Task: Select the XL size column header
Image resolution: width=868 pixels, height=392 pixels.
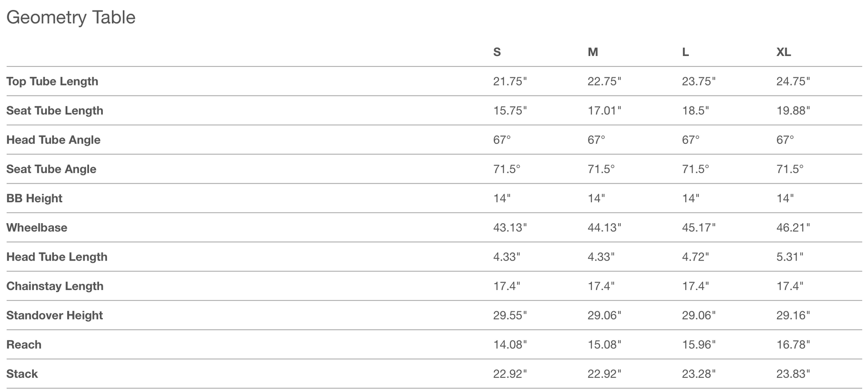Action: [x=783, y=52]
